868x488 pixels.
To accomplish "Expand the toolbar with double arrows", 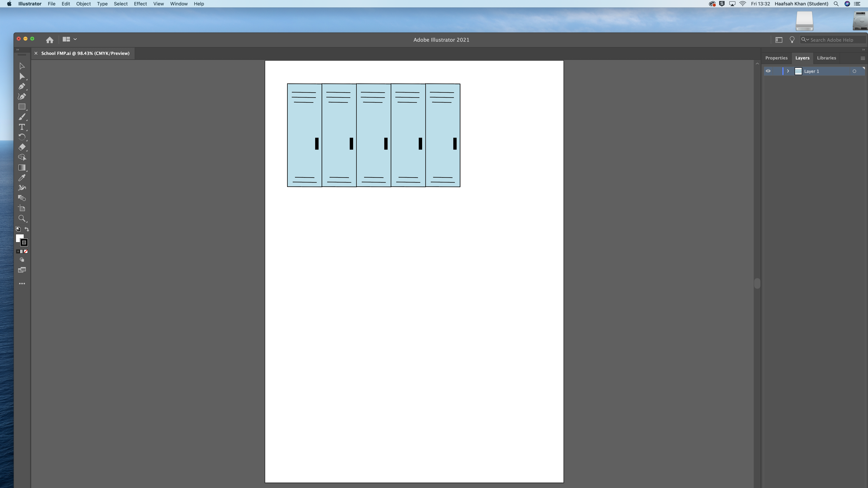I will pyautogui.click(x=17, y=50).
